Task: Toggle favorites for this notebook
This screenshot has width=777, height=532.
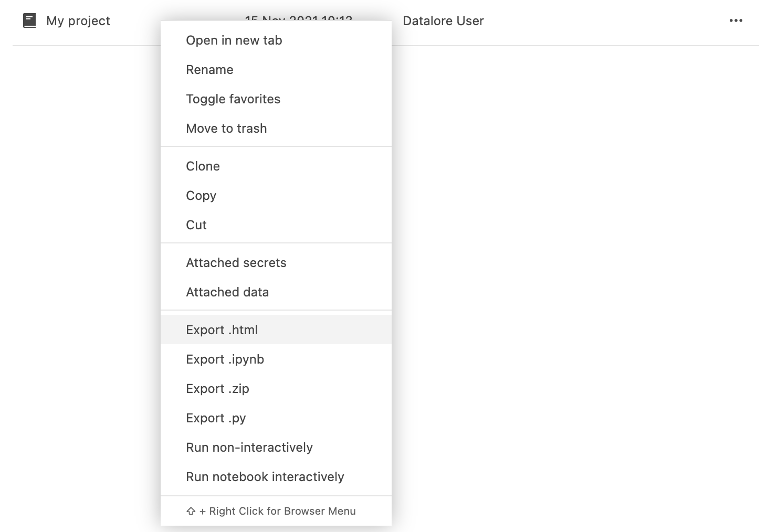Action: pyautogui.click(x=233, y=99)
